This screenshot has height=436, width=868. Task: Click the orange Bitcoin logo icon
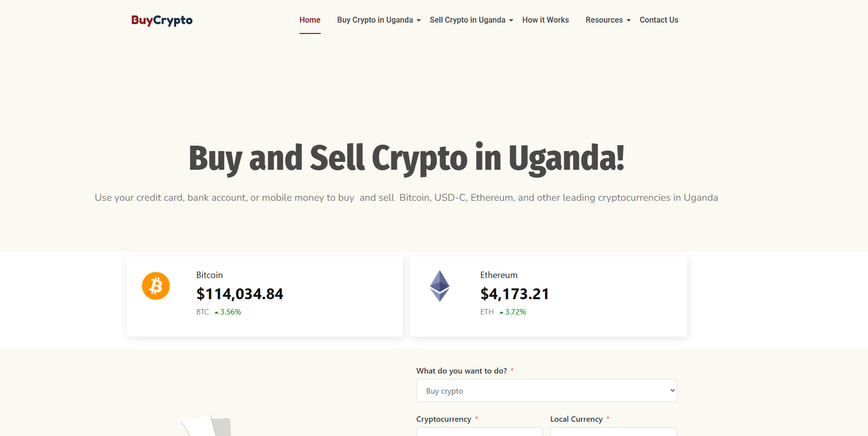(x=156, y=286)
